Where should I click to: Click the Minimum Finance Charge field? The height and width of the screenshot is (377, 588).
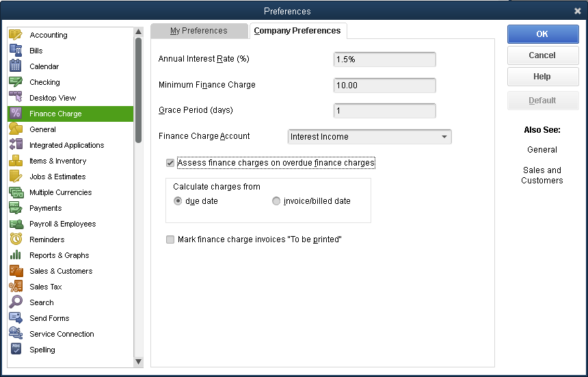click(x=385, y=85)
